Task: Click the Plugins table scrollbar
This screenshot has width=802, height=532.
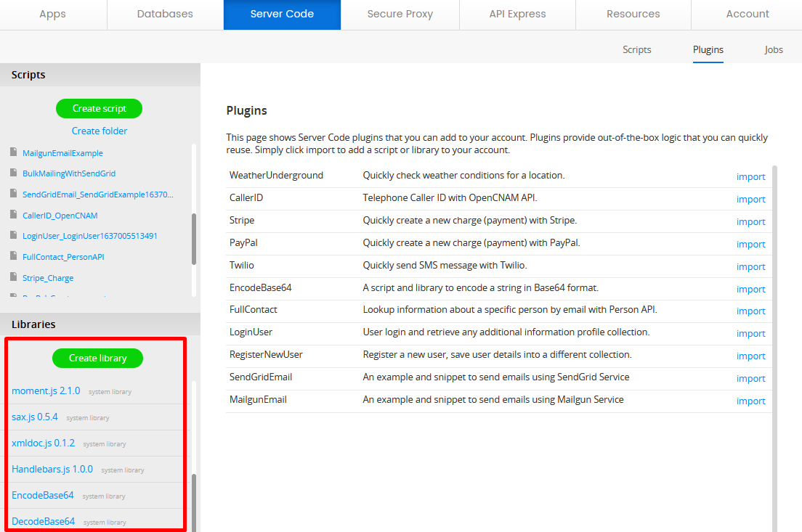Action: tap(774, 348)
